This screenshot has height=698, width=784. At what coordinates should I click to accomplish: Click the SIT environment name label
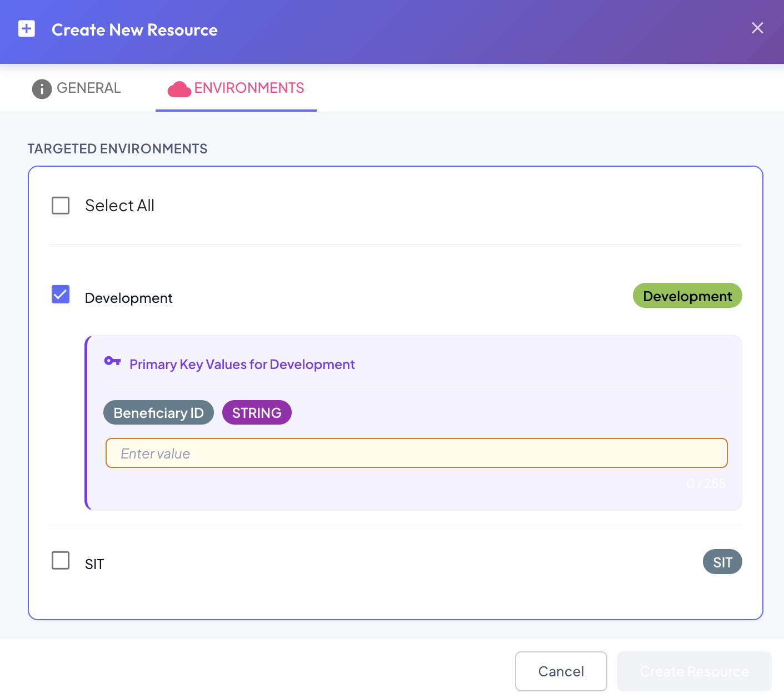coord(94,564)
